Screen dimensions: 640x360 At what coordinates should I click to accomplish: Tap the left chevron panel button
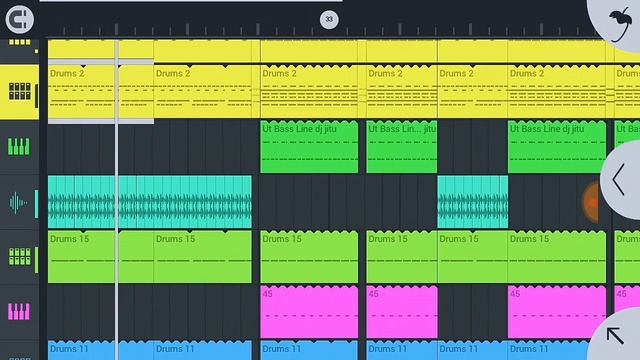click(619, 180)
